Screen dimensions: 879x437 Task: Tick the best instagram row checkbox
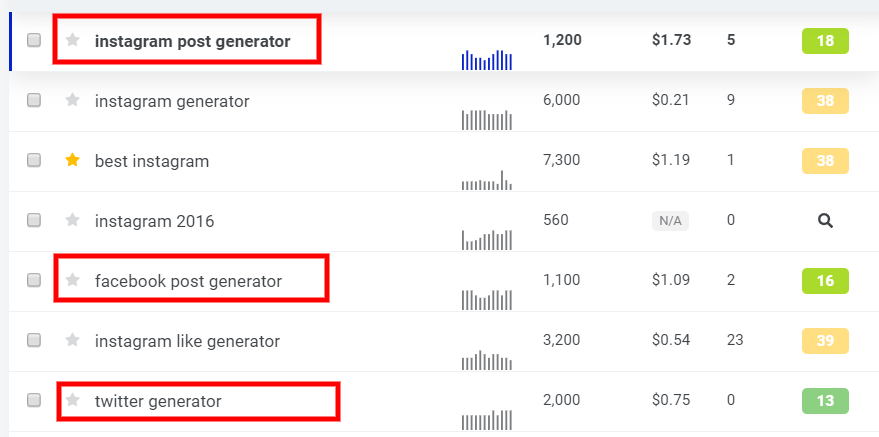coord(34,161)
